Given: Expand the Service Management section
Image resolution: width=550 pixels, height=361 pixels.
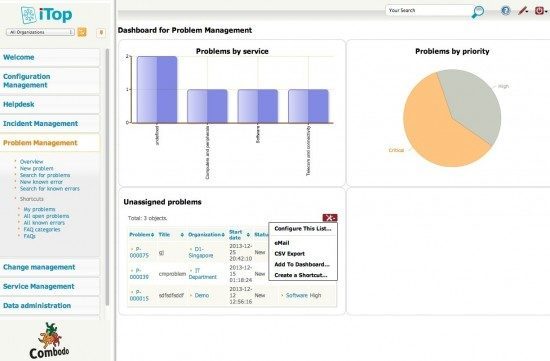Looking at the screenshot, I should (x=50, y=286).
